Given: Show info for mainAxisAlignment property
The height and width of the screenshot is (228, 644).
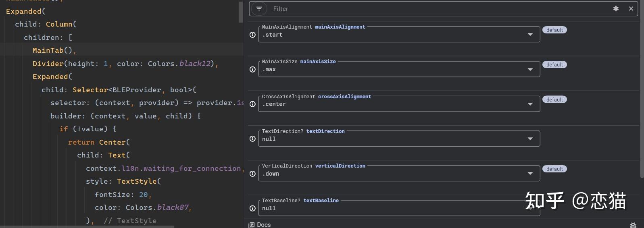Looking at the screenshot, I should point(252,35).
